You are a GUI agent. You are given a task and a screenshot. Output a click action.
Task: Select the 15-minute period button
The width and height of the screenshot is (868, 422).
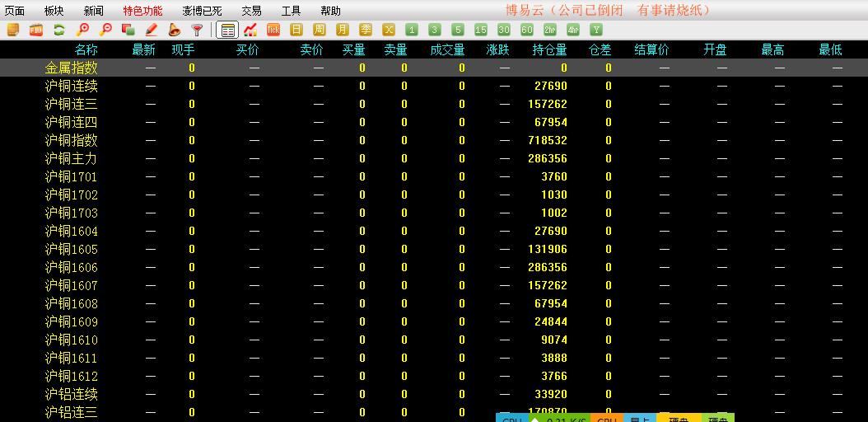(481, 30)
